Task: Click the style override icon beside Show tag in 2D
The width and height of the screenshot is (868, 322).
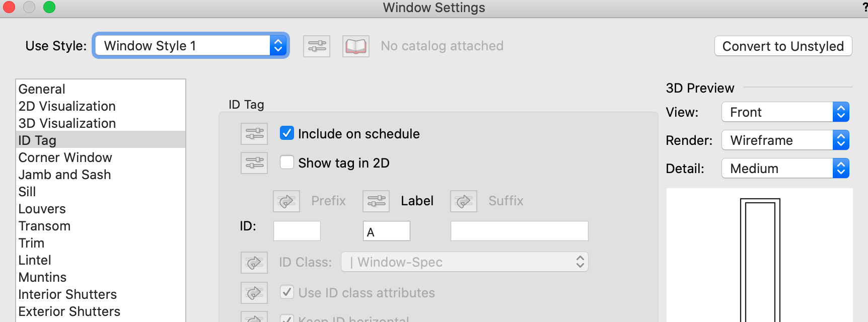Action: tap(254, 163)
